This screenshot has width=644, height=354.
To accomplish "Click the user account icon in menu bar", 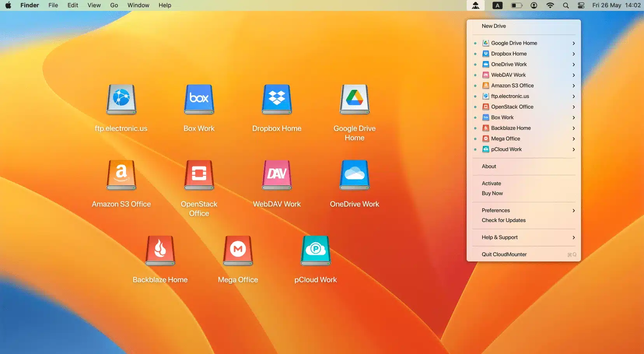I will click(x=534, y=5).
